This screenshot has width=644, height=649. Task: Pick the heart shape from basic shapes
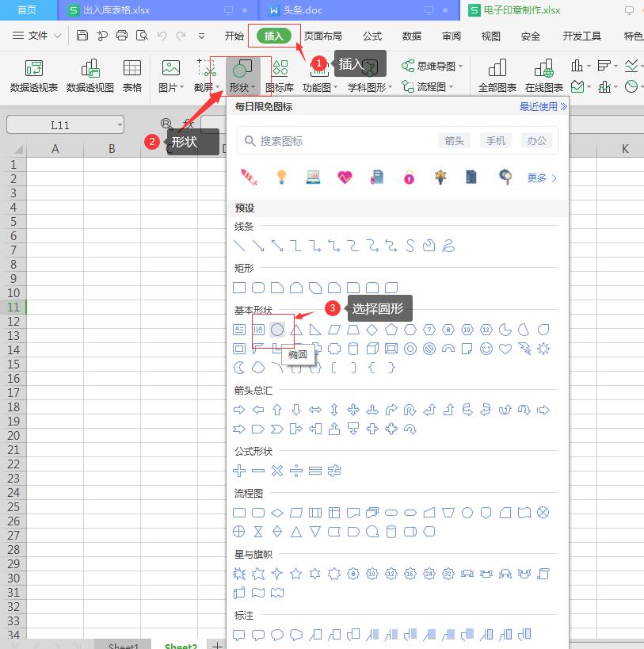point(505,349)
